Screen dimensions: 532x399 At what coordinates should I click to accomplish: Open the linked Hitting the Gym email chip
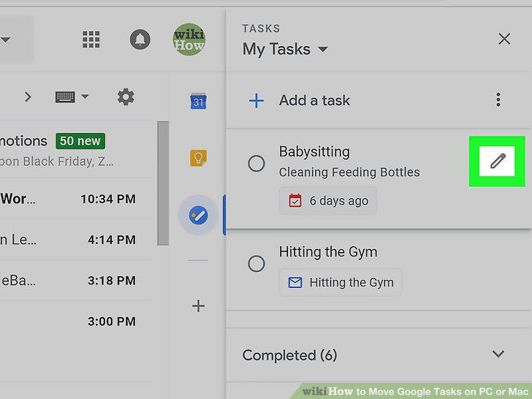click(341, 282)
